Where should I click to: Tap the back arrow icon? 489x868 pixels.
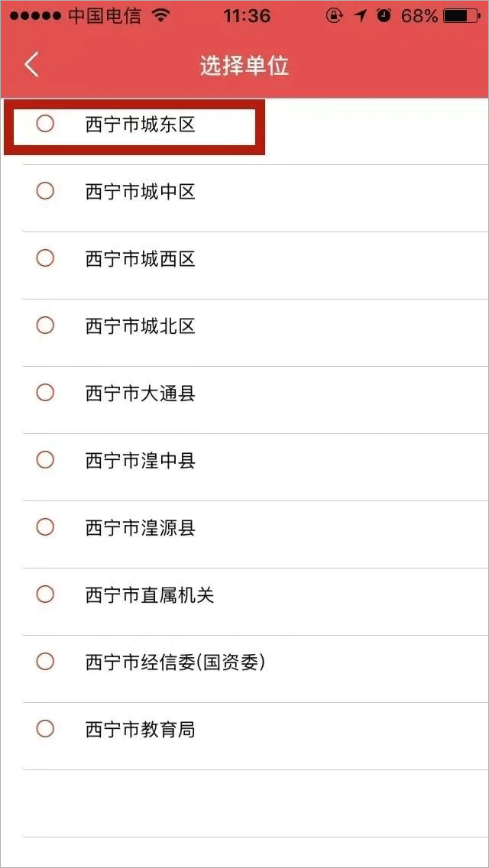click(31, 65)
